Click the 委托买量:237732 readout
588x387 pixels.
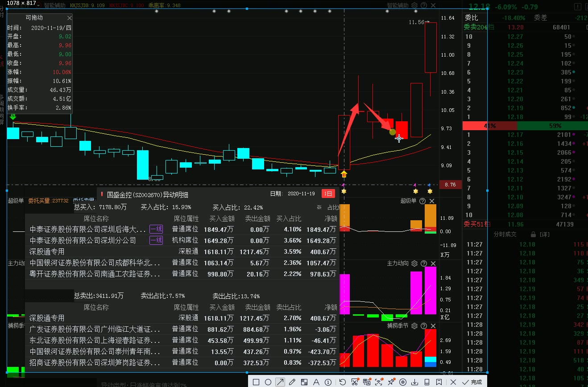(x=48, y=201)
